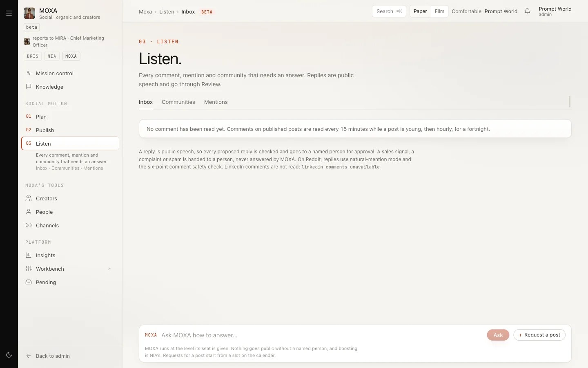Toggle dark mode moon icon
Screen dimensions: 588x368
(x=9, y=355)
